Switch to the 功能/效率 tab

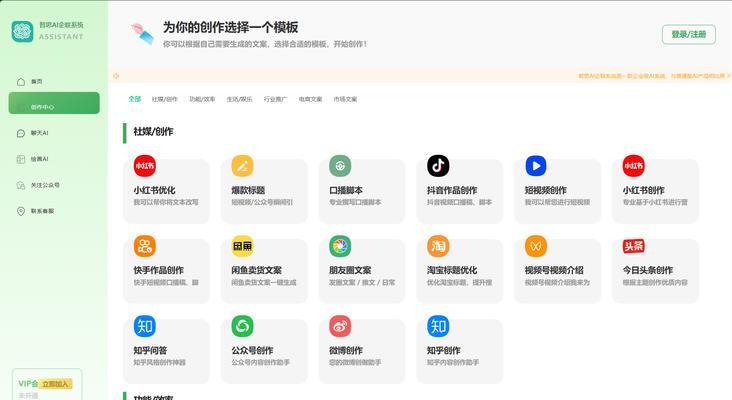pyautogui.click(x=202, y=99)
